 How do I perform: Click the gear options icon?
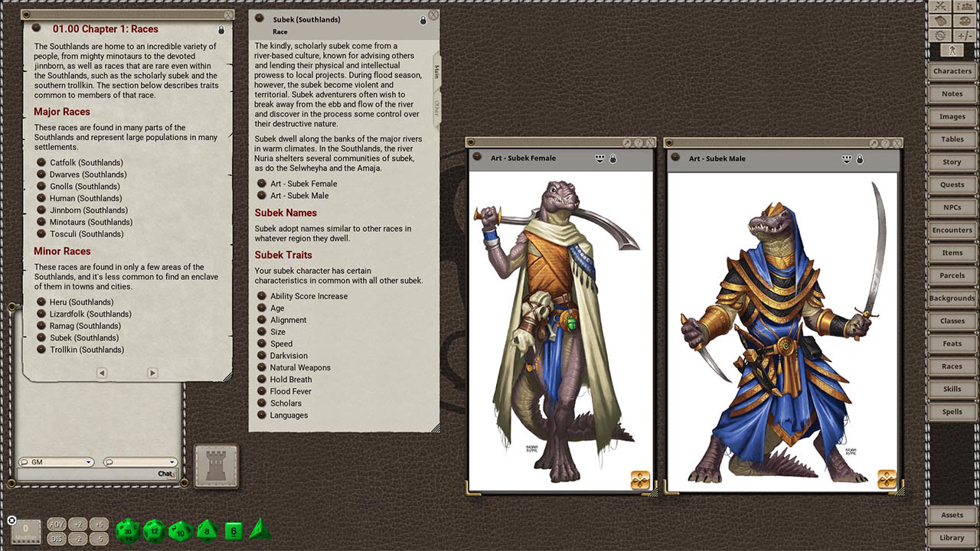pyautogui.click(x=940, y=35)
